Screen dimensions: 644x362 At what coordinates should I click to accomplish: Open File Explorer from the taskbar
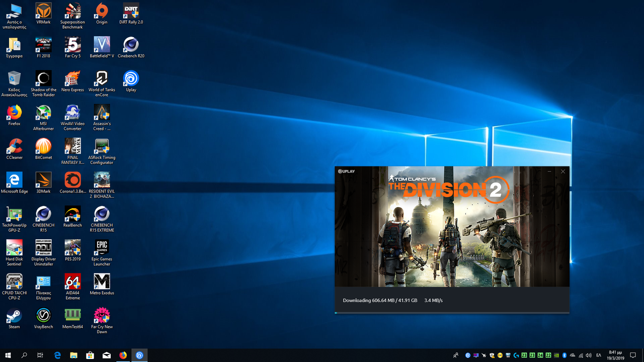click(x=73, y=355)
